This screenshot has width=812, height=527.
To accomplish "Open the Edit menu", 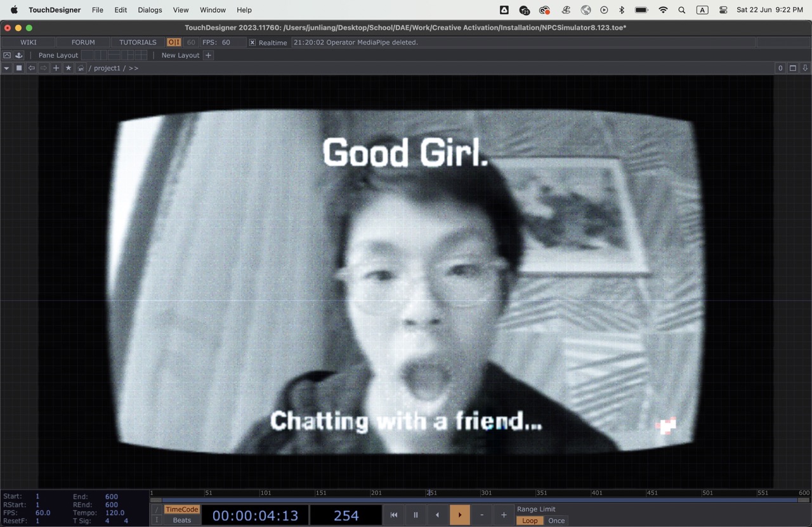I will (121, 10).
